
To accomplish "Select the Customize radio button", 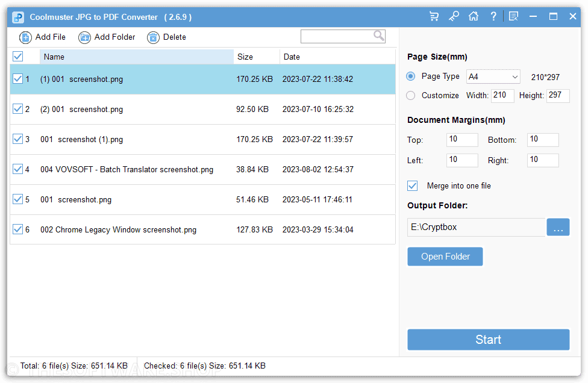I will (411, 96).
